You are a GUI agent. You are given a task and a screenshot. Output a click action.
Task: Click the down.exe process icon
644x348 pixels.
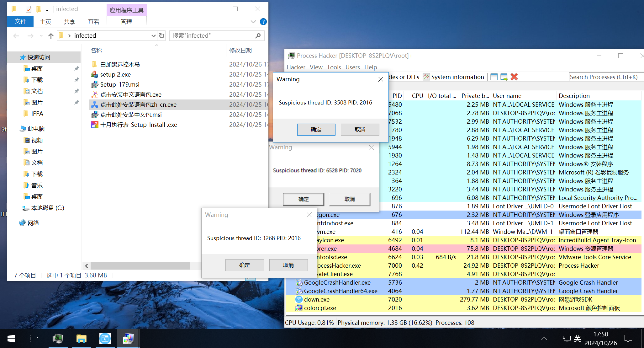click(299, 299)
